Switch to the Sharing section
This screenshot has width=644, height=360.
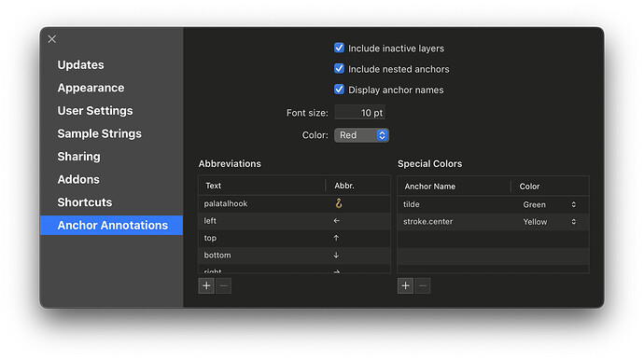point(78,157)
